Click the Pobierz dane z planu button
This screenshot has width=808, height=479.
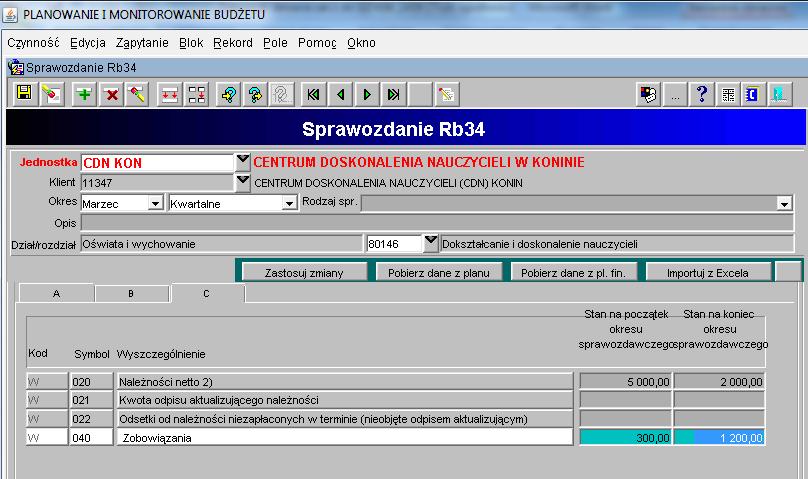pos(439,273)
